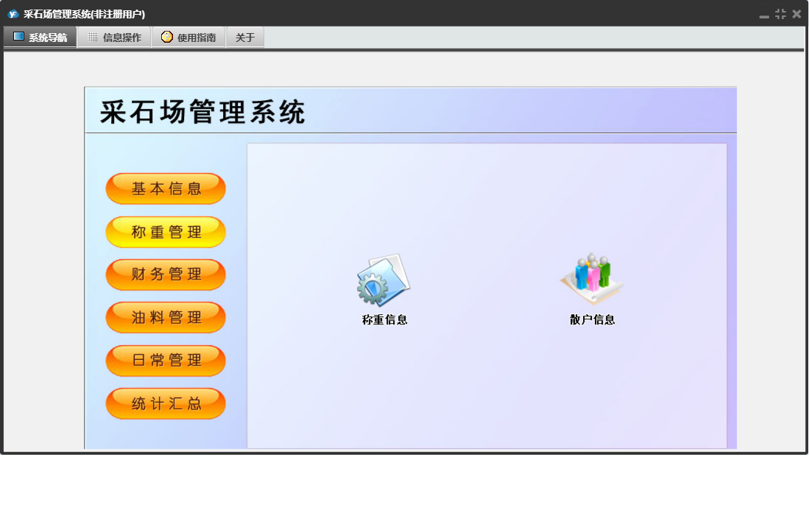Click the 使用指南 tab round icon

[166, 37]
